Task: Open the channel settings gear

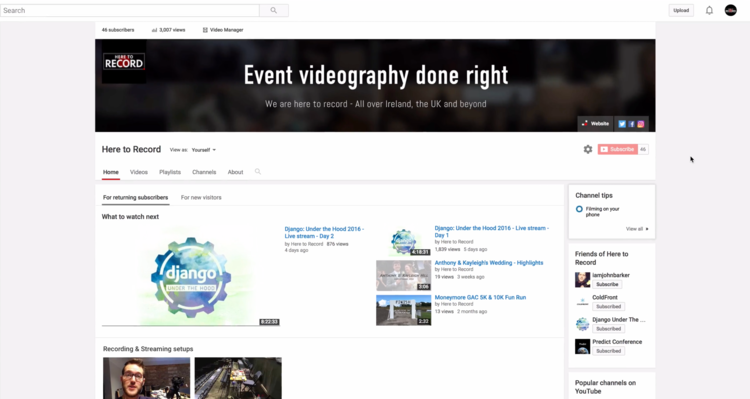Action: coord(588,149)
